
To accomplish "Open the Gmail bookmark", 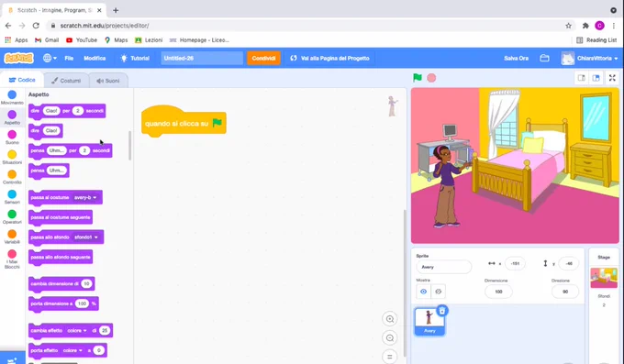I will (x=47, y=40).
